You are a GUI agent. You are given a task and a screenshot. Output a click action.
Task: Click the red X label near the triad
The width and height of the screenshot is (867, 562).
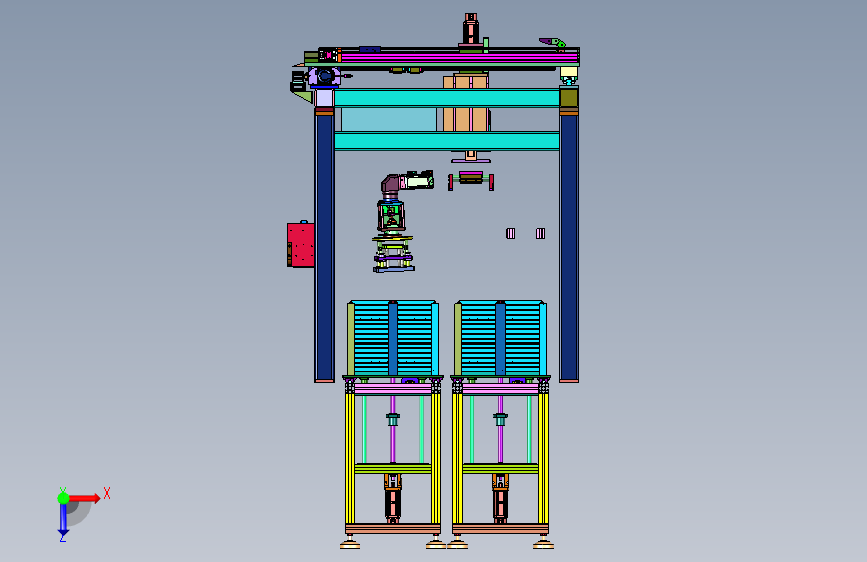(107, 493)
